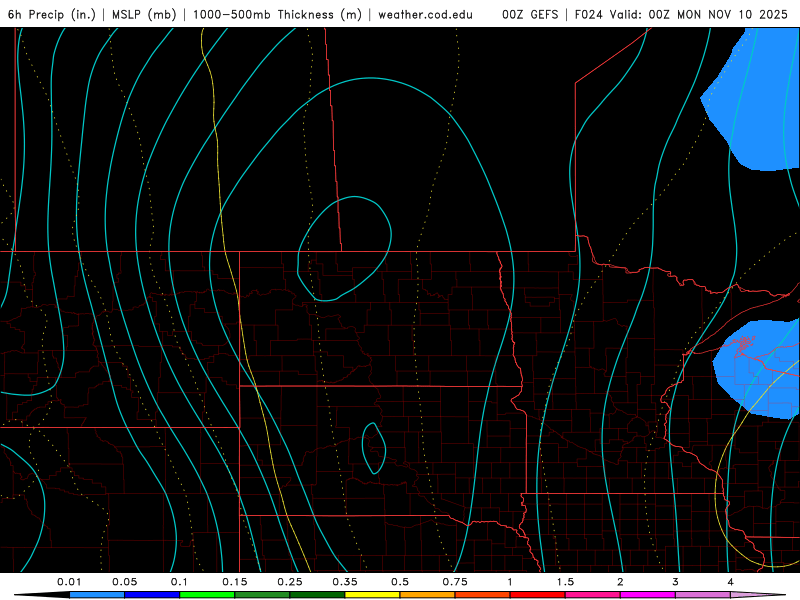The height and width of the screenshot is (600, 800).
Task: Click the '00Z GEFS' model run text
Action: coord(530,14)
